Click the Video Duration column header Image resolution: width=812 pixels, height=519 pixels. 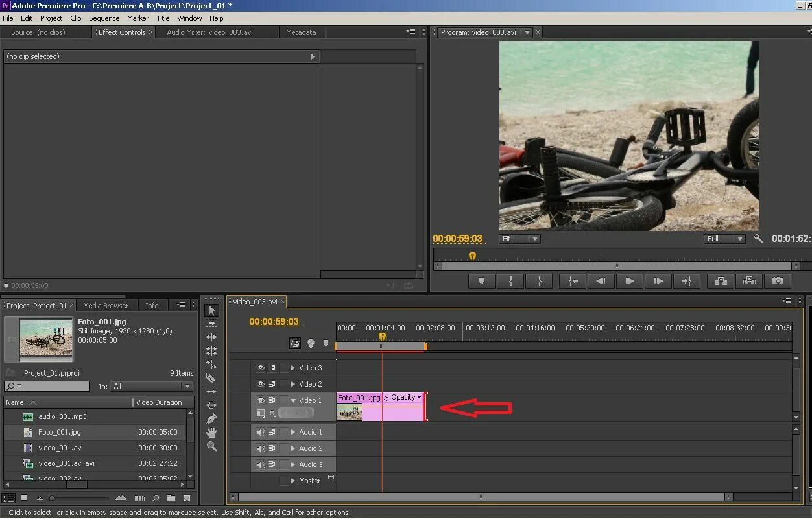159,402
